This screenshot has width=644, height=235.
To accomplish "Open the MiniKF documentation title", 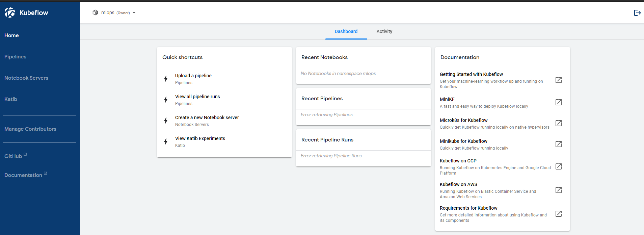I will click(x=447, y=99).
